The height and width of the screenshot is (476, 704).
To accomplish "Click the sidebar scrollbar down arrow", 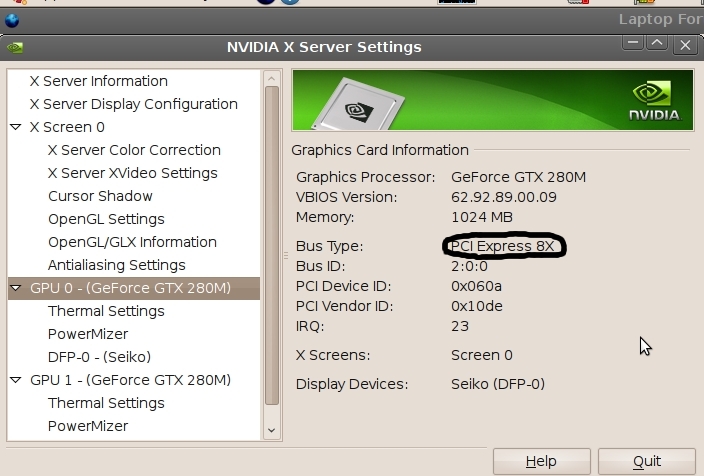I will point(271,430).
